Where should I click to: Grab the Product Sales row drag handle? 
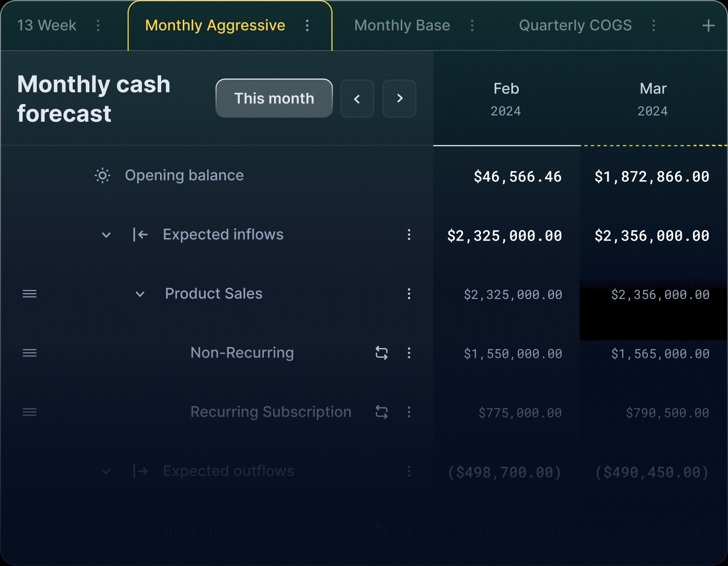[29, 294]
